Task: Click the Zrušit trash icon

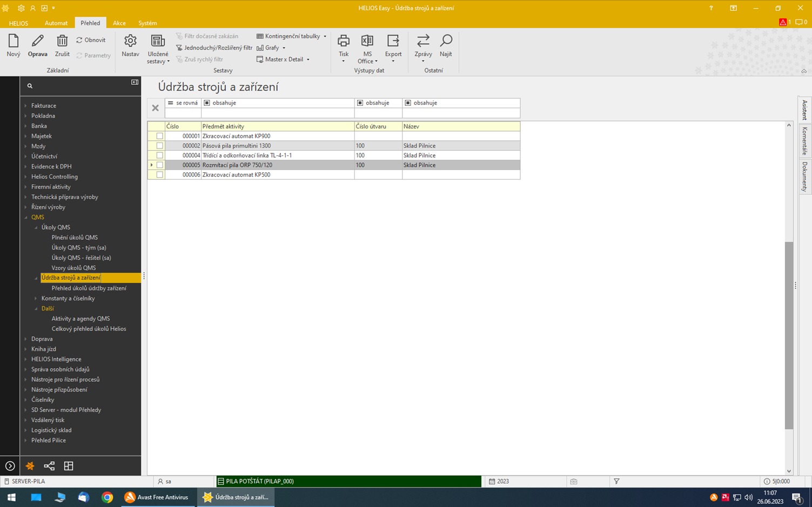Action: pyautogui.click(x=62, y=41)
